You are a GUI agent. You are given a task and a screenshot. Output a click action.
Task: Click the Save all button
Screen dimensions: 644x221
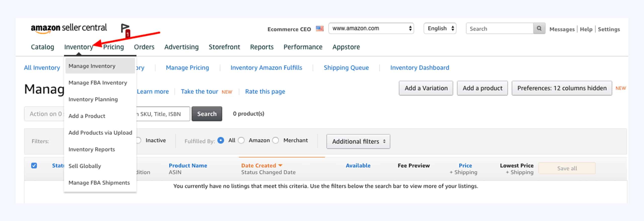[x=567, y=168]
